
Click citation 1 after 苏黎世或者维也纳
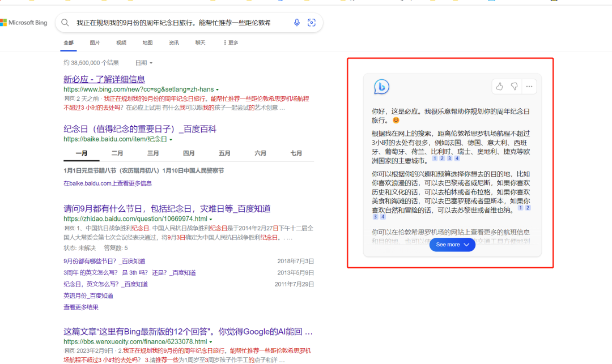tap(520, 208)
